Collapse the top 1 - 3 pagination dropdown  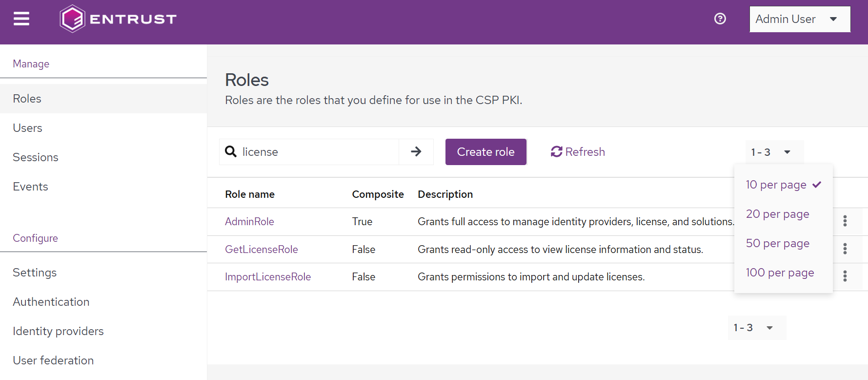coord(774,152)
